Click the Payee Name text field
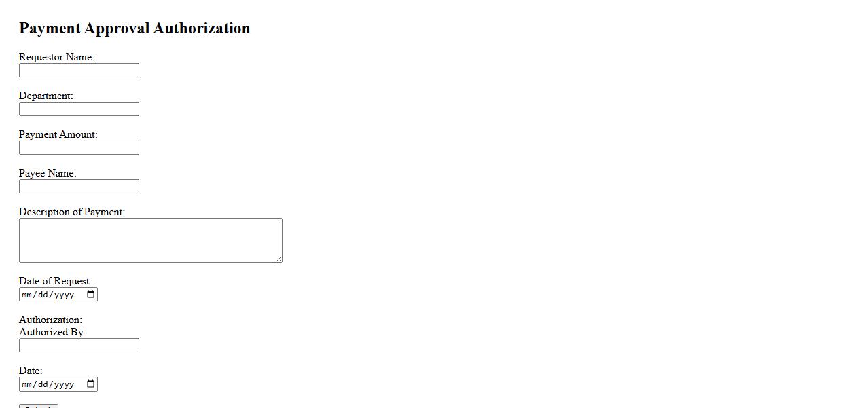 pos(79,187)
